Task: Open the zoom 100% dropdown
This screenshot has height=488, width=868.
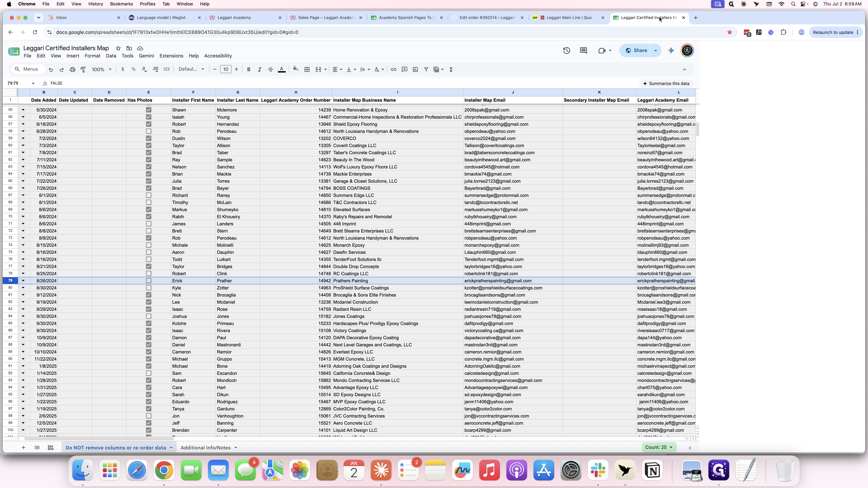Action: (101, 69)
